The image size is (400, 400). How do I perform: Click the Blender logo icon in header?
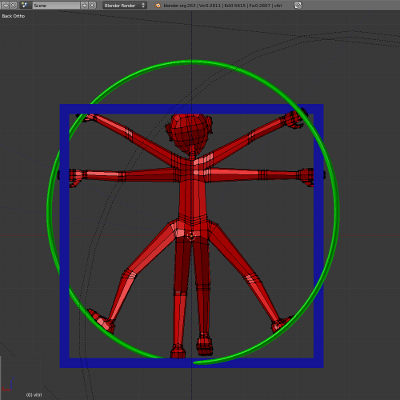click(158, 5)
